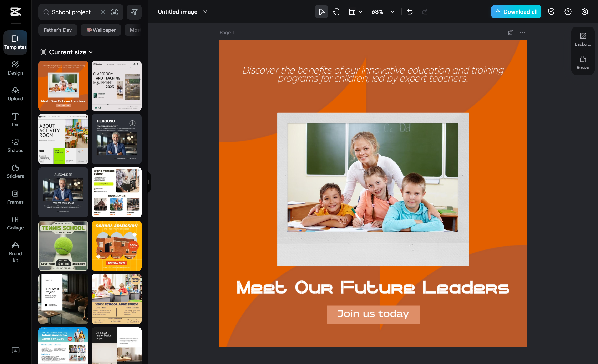
Task: Select the Frames panel icon
Action: [15, 197]
